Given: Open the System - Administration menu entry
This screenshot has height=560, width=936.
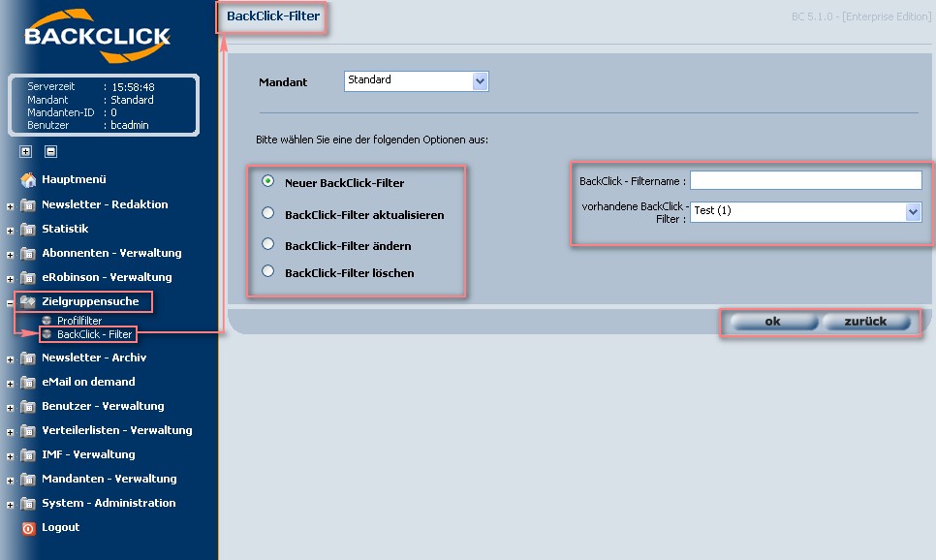Looking at the screenshot, I should pos(109,503).
